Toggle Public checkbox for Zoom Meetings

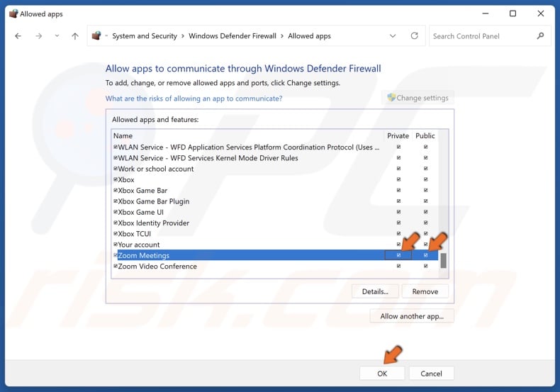426,255
